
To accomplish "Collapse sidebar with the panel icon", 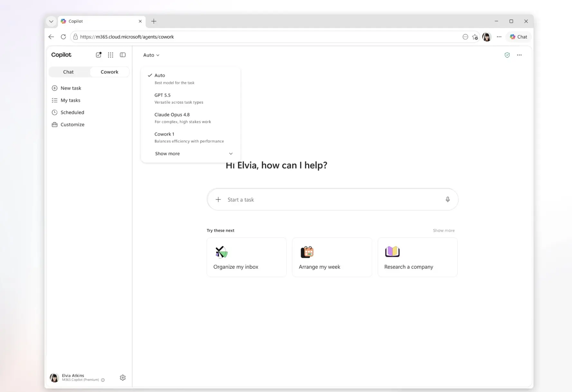I will 123,55.
